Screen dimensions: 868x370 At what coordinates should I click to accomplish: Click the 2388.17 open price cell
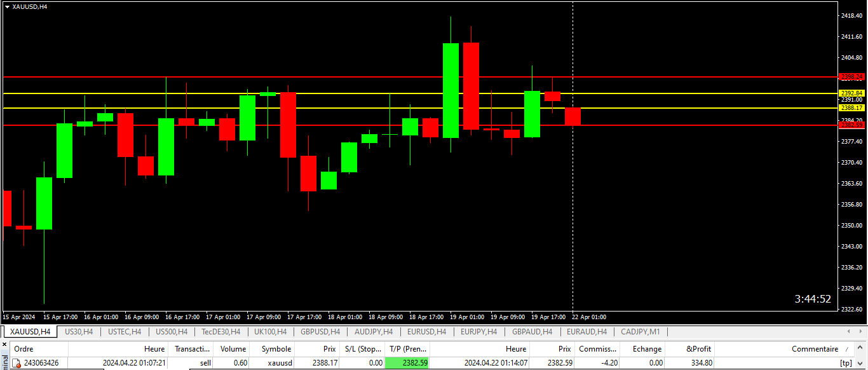coord(324,363)
